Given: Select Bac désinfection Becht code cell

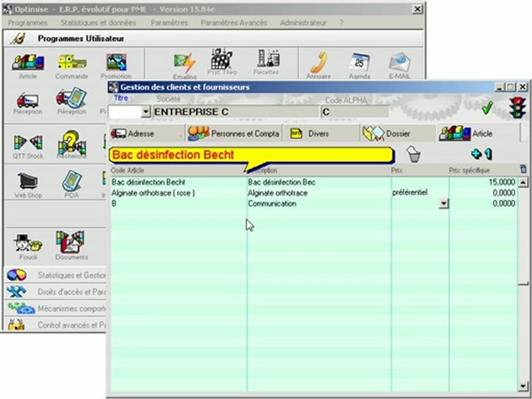Looking at the screenshot, I should (179, 182).
